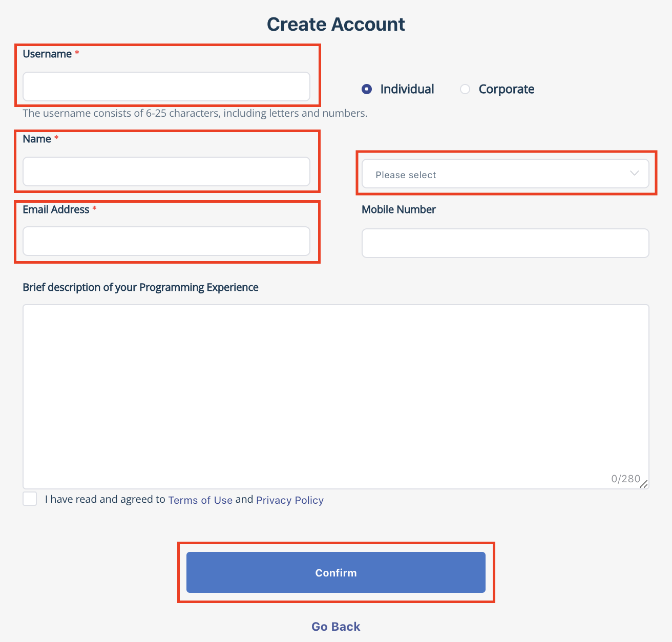Click inside the Username input field
Image resolution: width=672 pixels, height=642 pixels.
click(166, 87)
